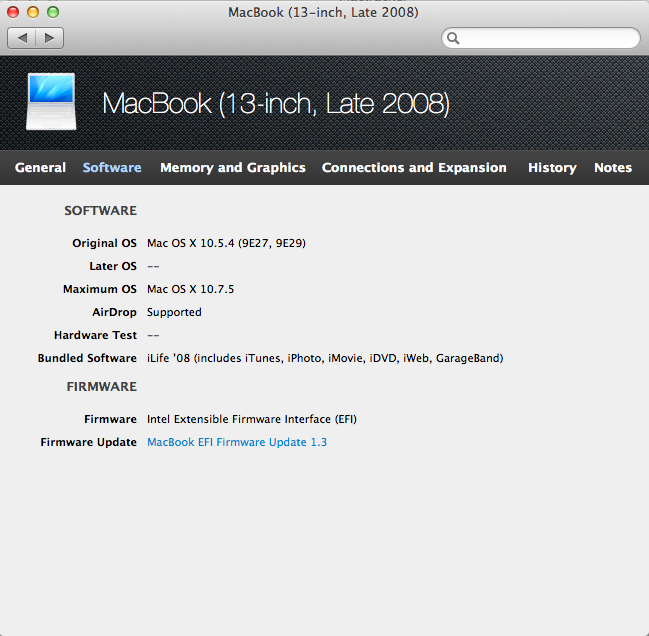Click the SOFTWARE section heading
The height and width of the screenshot is (636, 649).
pos(100,211)
